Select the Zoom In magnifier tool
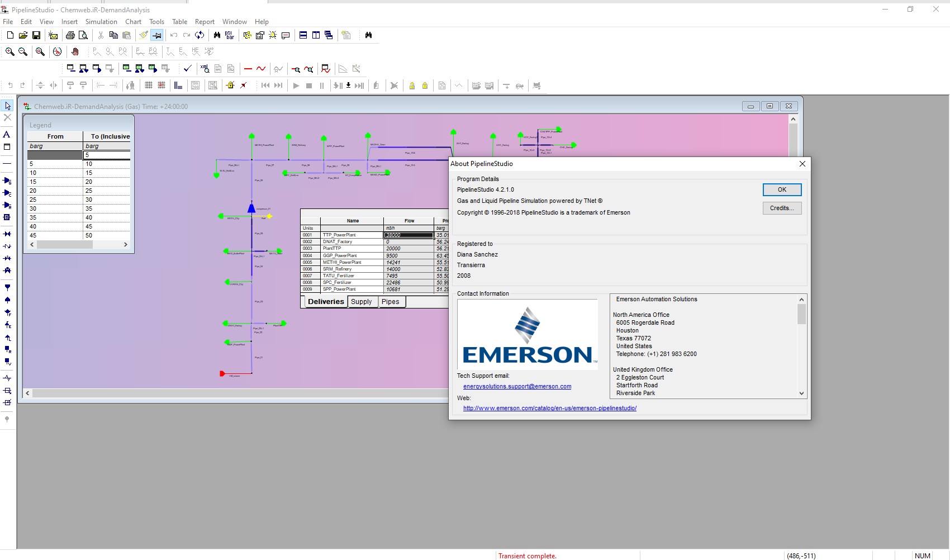The width and height of the screenshot is (950, 560). click(x=10, y=51)
